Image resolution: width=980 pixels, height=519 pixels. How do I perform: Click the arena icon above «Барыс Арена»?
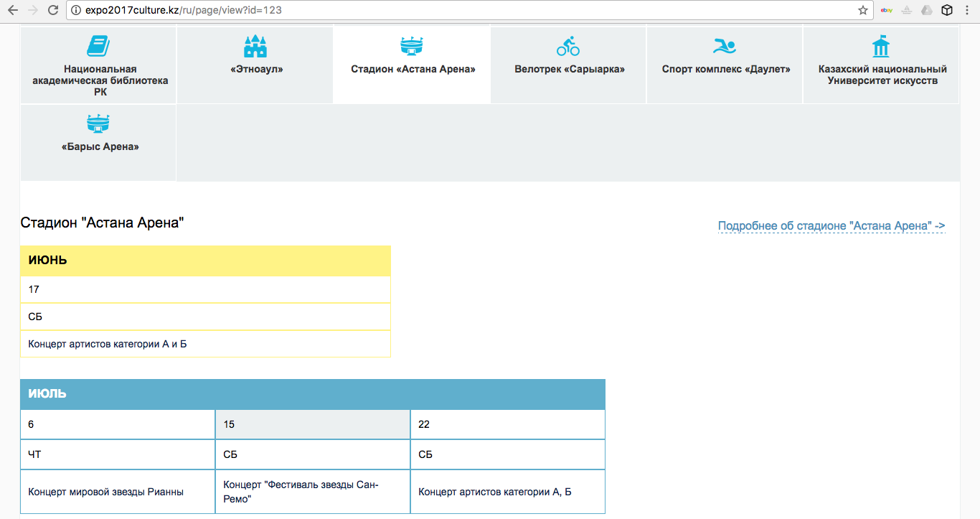(98, 124)
